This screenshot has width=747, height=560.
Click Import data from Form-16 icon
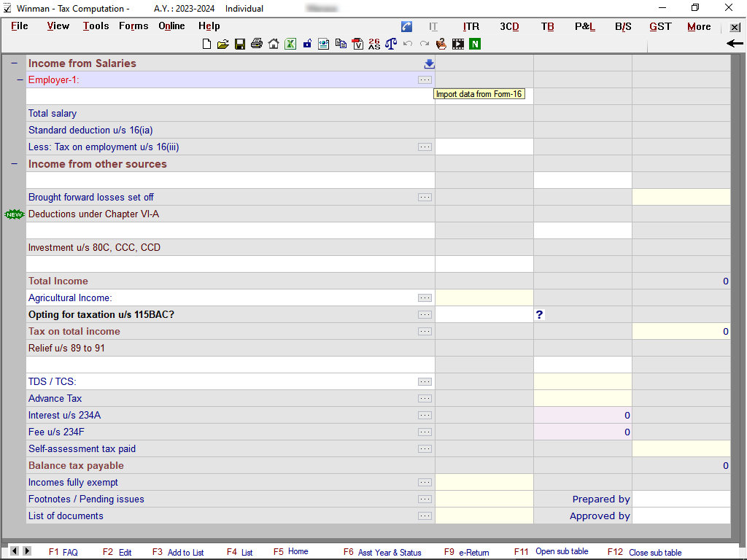point(429,63)
